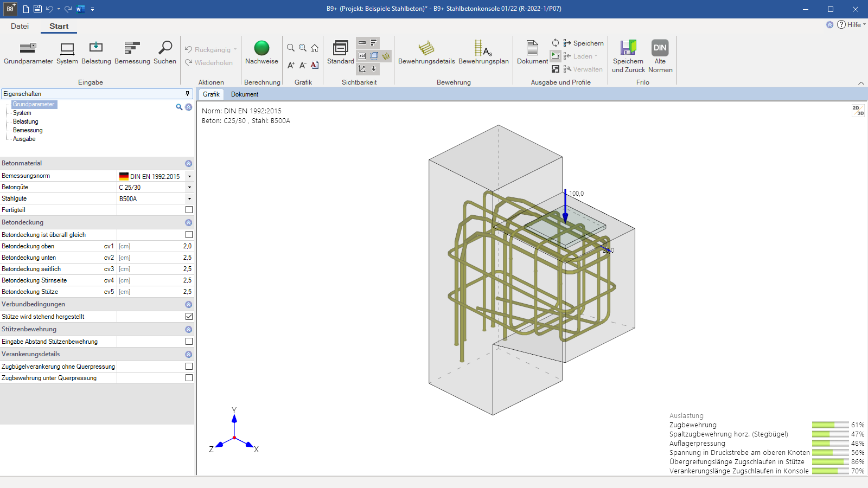868x488 pixels.
Task: Click refresh output icon
Action: click(556, 43)
